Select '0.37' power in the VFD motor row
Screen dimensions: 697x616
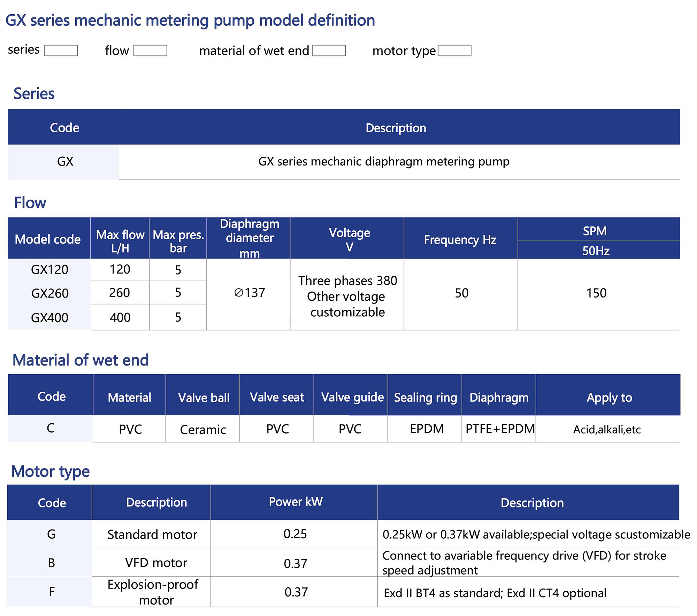point(296,563)
